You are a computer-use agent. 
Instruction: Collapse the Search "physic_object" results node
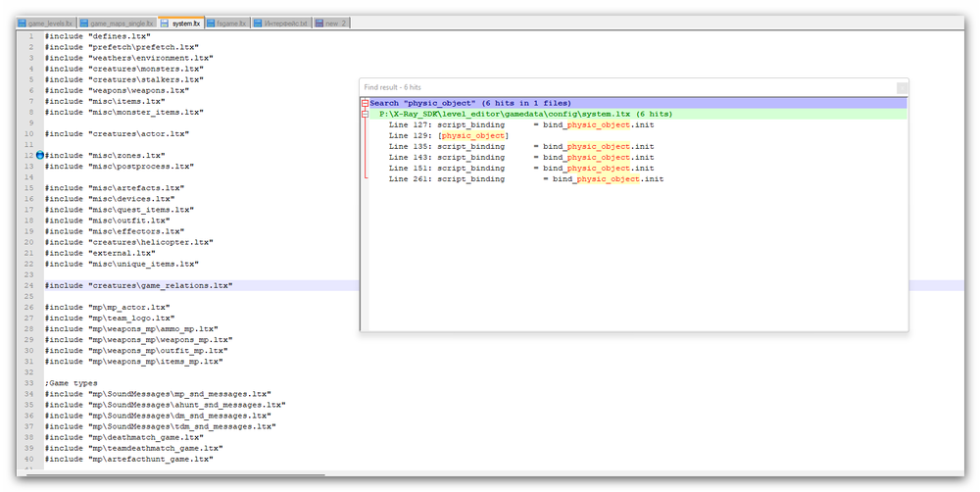(365, 103)
